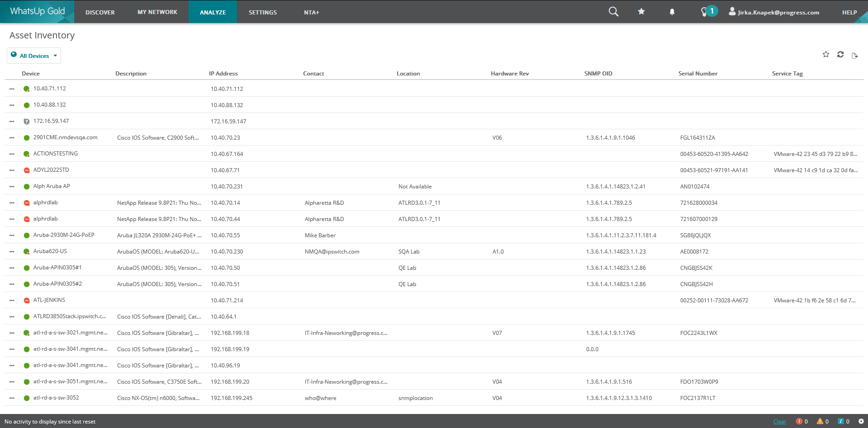Screen dimensions: 868x428
Task: Open row actions menu for ATL-JENKINS
Action: coord(12,300)
